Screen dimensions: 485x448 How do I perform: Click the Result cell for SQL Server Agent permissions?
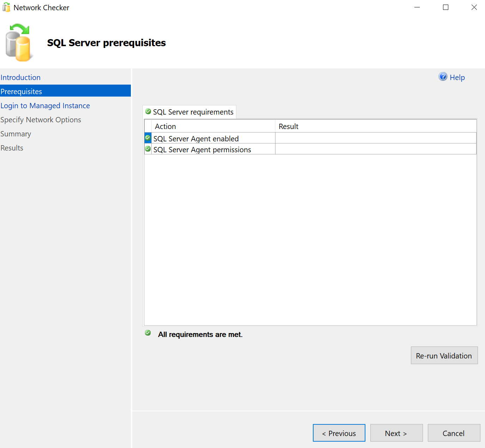click(376, 149)
